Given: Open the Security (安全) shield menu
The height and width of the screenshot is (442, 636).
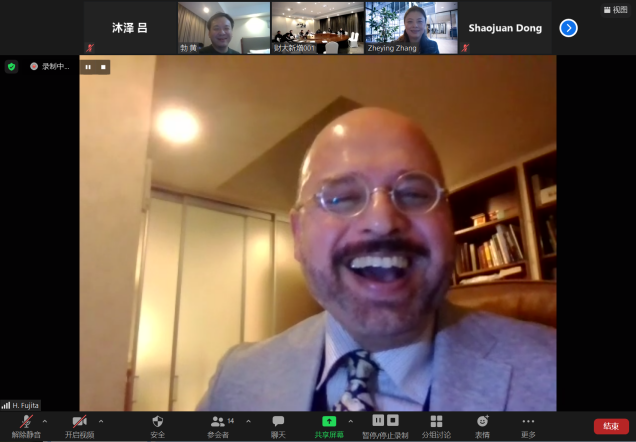Looking at the screenshot, I should 158,423.
